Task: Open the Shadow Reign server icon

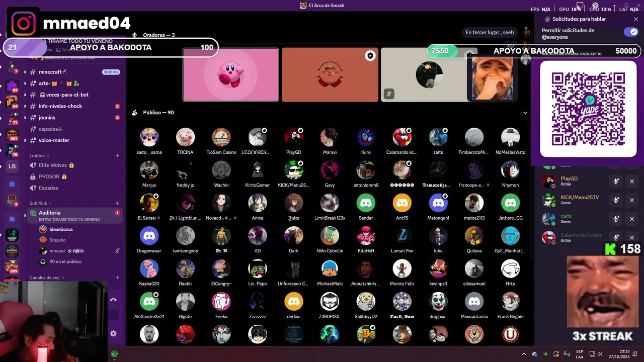Action: tap(12, 234)
